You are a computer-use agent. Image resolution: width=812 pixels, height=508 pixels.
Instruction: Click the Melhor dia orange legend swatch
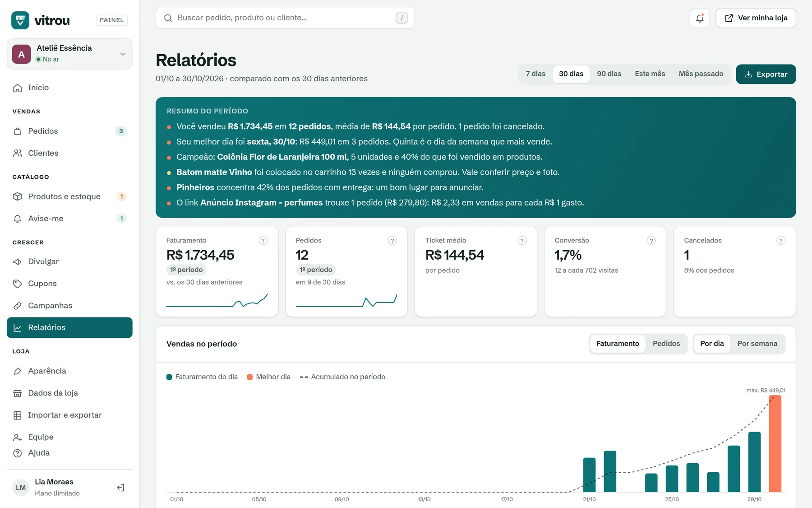click(250, 377)
